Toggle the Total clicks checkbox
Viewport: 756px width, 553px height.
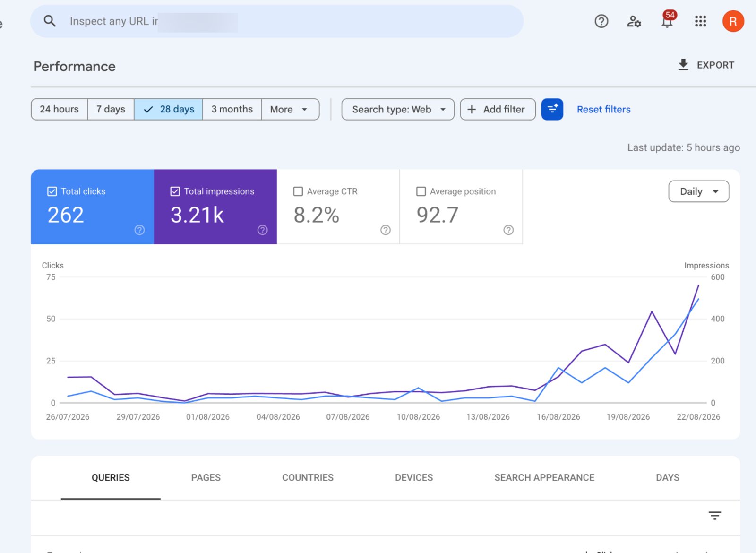click(52, 191)
